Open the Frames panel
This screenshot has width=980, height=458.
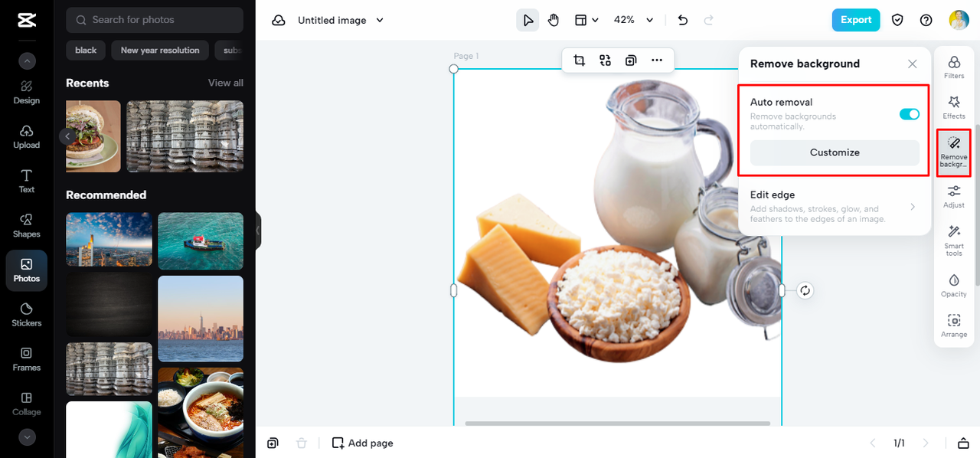coord(27,358)
